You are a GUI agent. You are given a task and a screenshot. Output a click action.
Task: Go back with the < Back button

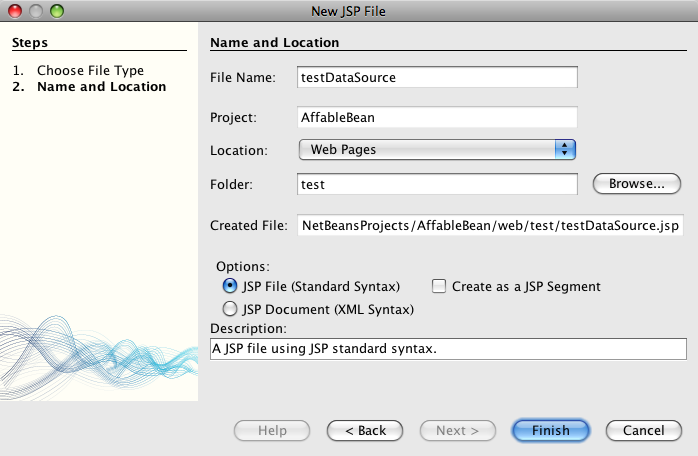tap(365, 430)
